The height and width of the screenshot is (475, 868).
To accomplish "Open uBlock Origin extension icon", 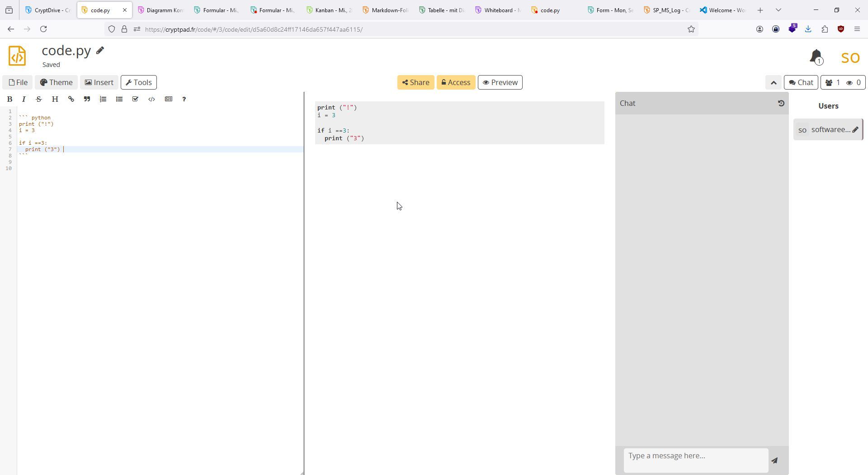I will pyautogui.click(x=841, y=29).
